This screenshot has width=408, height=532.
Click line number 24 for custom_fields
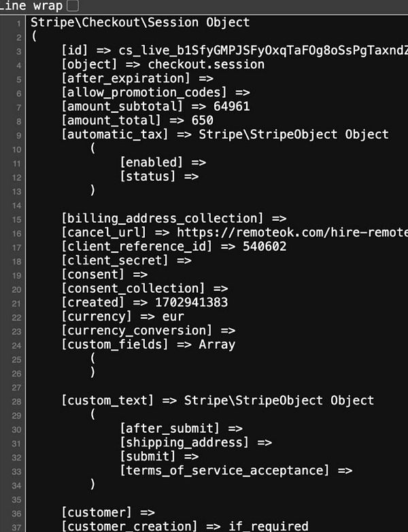(17, 346)
